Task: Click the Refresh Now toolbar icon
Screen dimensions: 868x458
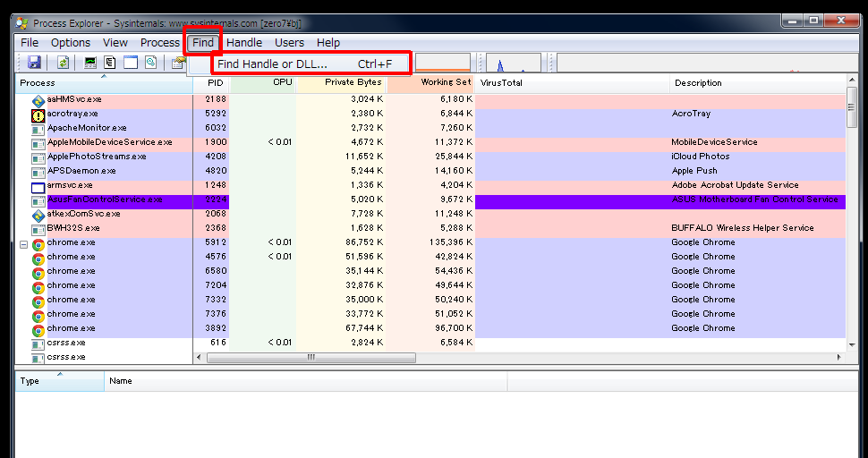Action: tap(64, 63)
